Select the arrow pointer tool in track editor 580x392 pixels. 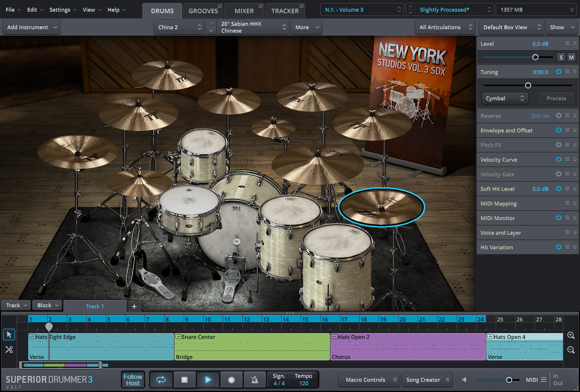(x=9, y=335)
